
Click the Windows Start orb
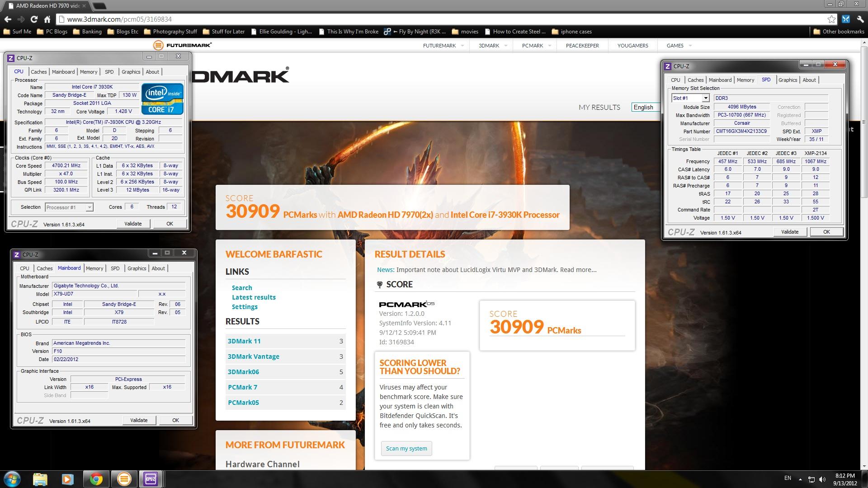(x=12, y=479)
